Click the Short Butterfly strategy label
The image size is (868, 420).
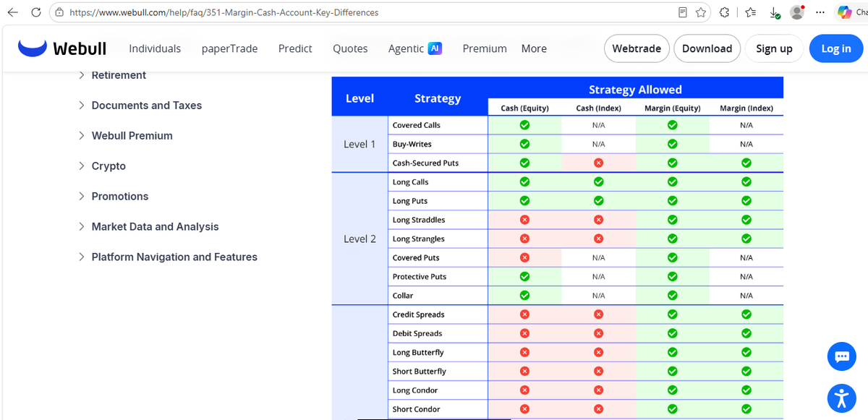pyautogui.click(x=420, y=371)
